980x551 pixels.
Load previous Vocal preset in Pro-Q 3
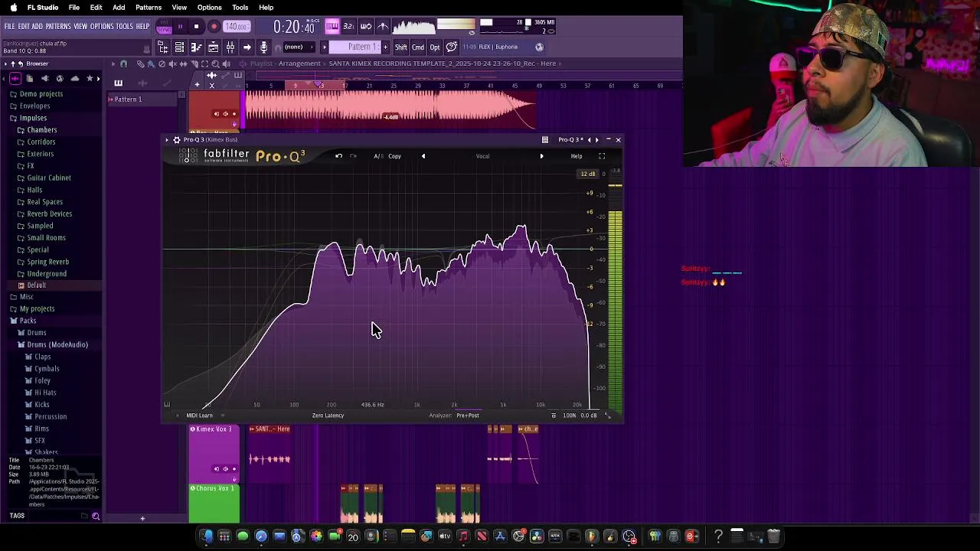click(x=423, y=156)
